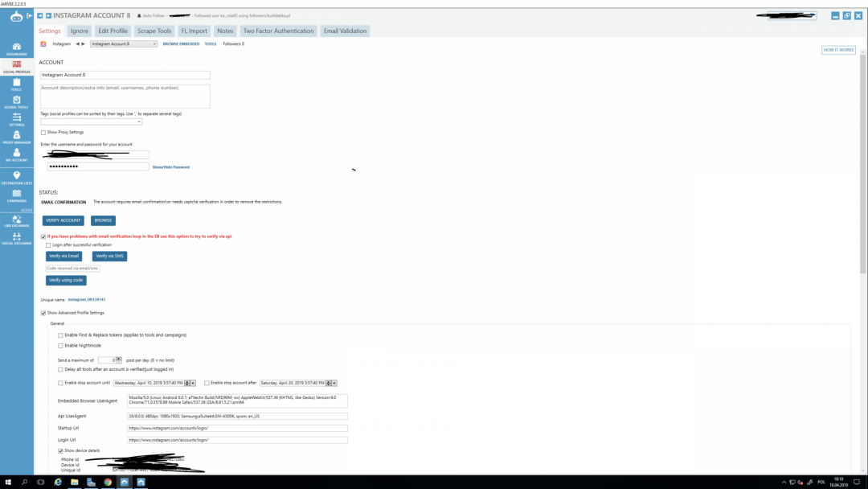Open Campaigns from the sidebar
This screenshot has width=868, height=489.
coord(16,195)
